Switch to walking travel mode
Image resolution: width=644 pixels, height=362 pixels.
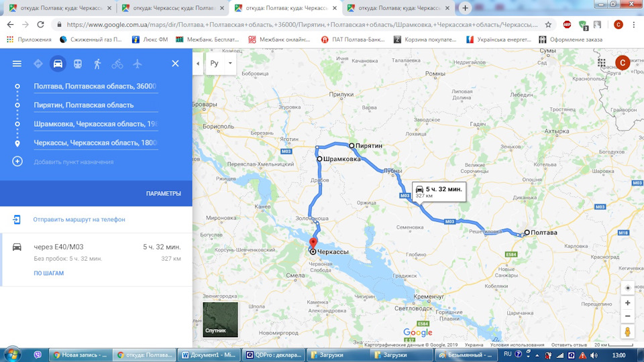click(97, 64)
